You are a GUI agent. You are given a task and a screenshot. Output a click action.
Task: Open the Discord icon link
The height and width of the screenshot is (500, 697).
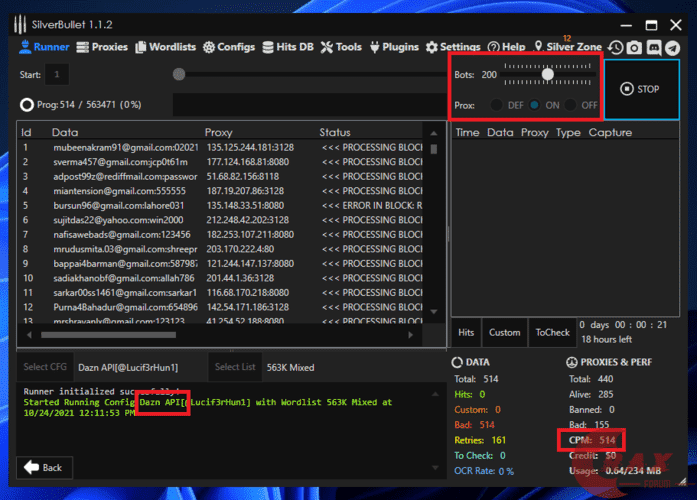coord(653,47)
